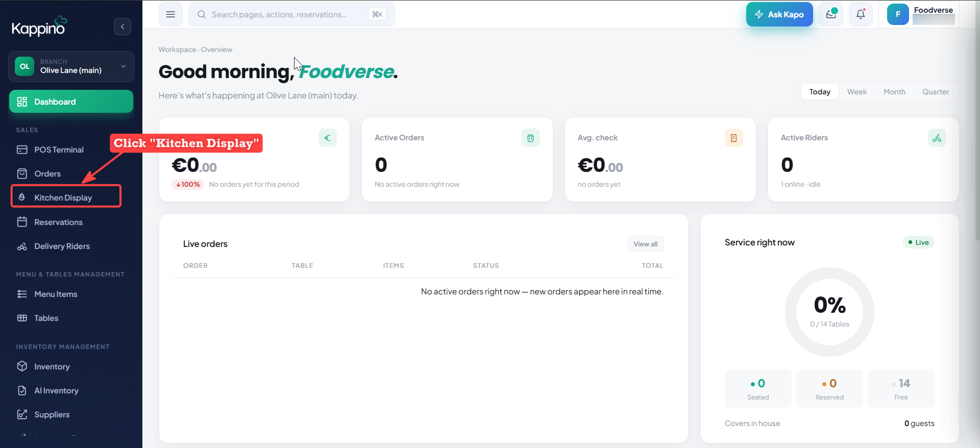Screen dimensions: 980x448
Task: Click the AI Inventory document icon
Action: (x=22, y=390)
